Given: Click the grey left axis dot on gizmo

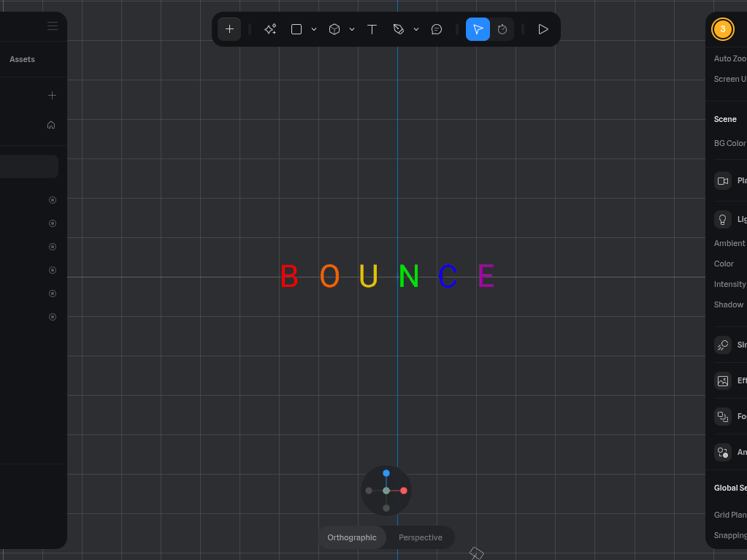Looking at the screenshot, I should point(369,491).
